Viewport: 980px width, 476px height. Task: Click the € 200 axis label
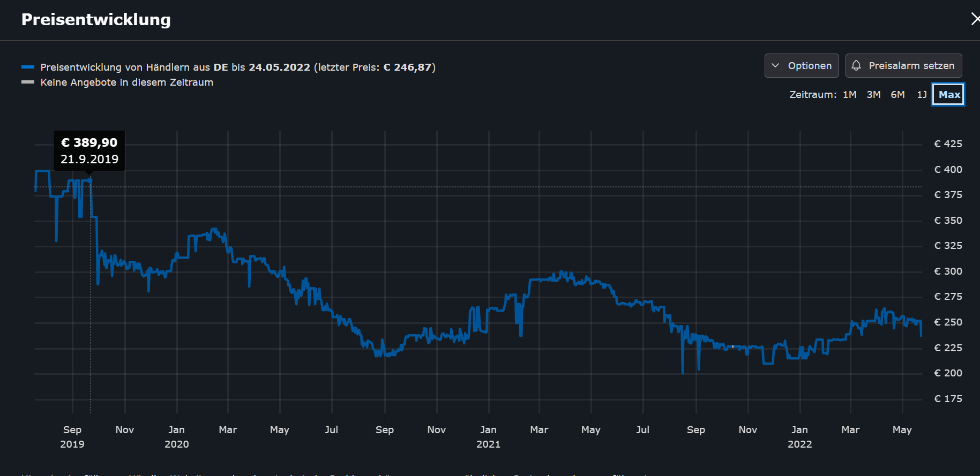tap(948, 373)
